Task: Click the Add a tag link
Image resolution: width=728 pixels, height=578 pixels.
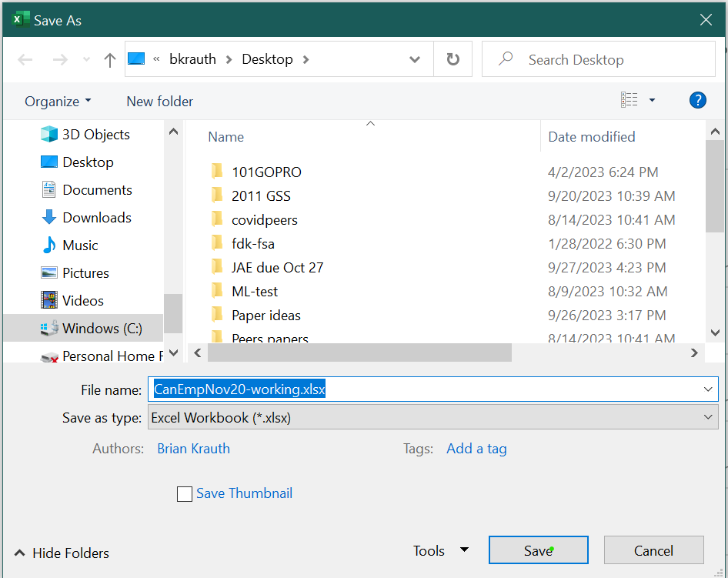Action: [476, 448]
